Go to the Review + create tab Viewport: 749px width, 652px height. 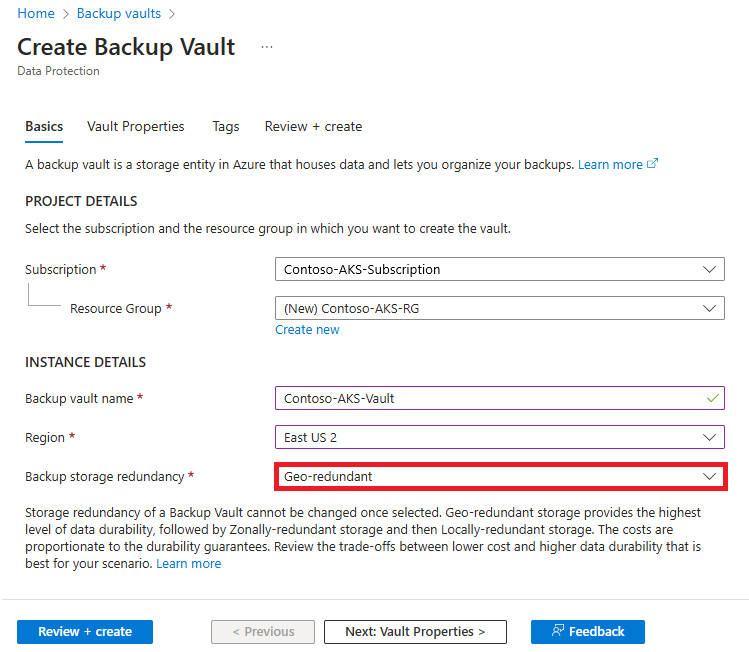[313, 127]
